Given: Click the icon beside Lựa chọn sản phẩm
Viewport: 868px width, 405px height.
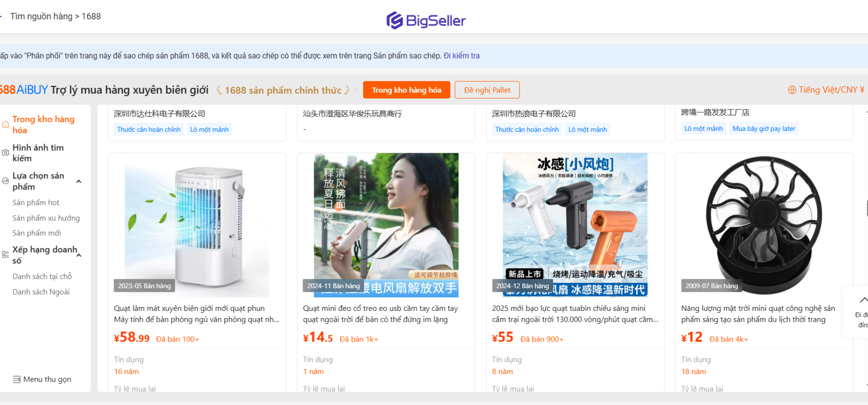Looking at the screenshot, I should click(x=5, y=181).
